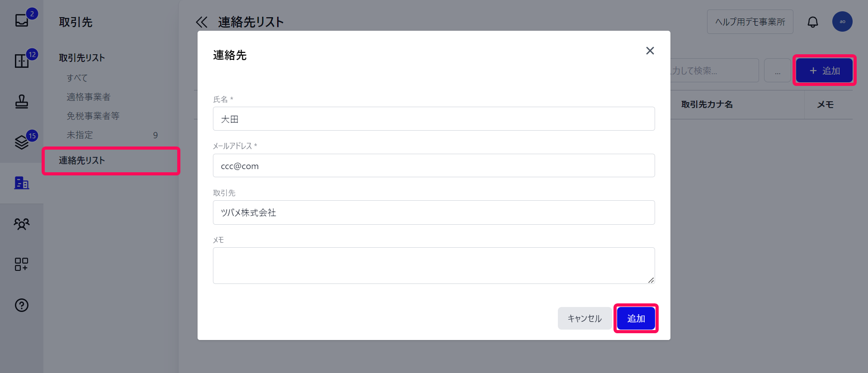This screenshot has height=373, width=868.
Task: Open the inbox icon in sidebar
Action: (x=22, y=20)
